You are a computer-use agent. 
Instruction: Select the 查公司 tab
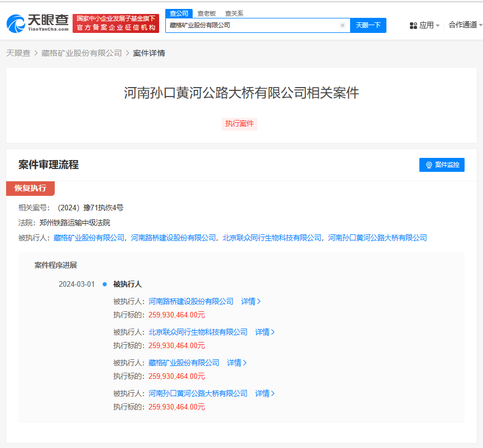pos(179,13)
